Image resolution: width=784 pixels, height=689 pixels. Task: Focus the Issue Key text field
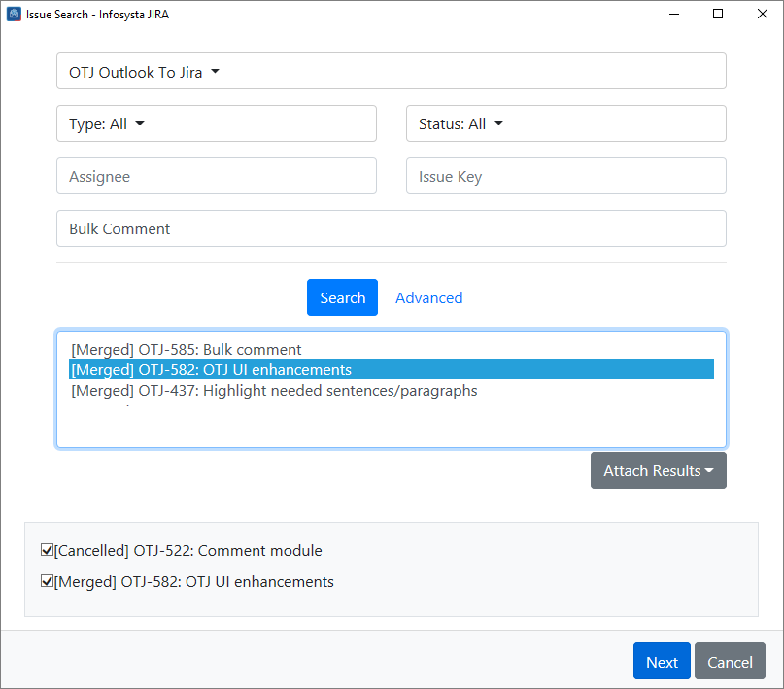point(565,177)
